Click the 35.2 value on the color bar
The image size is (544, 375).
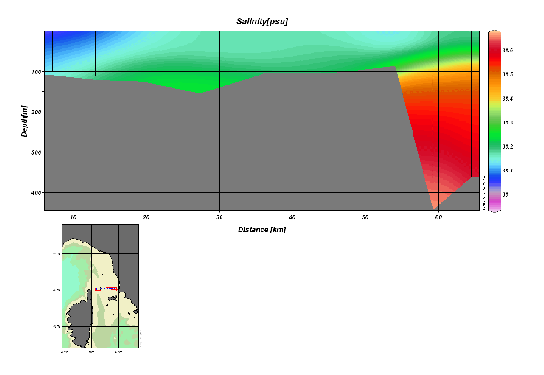tap(508, 147)
